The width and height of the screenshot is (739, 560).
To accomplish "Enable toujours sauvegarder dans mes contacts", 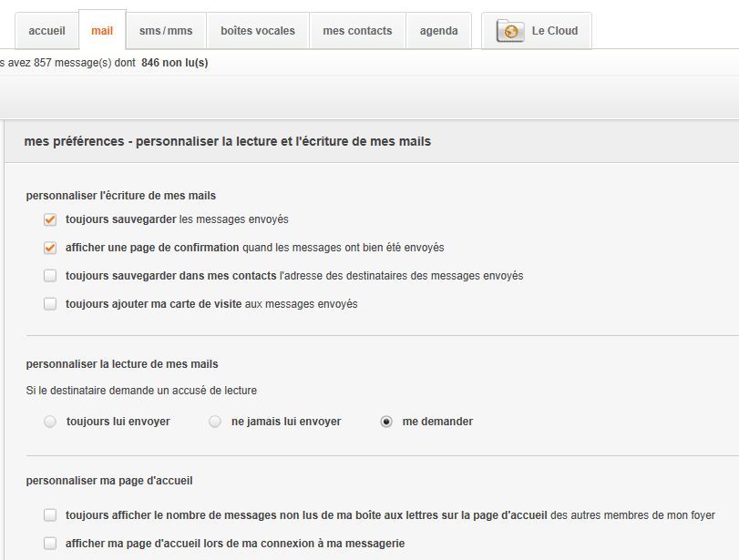I will 50,276.
